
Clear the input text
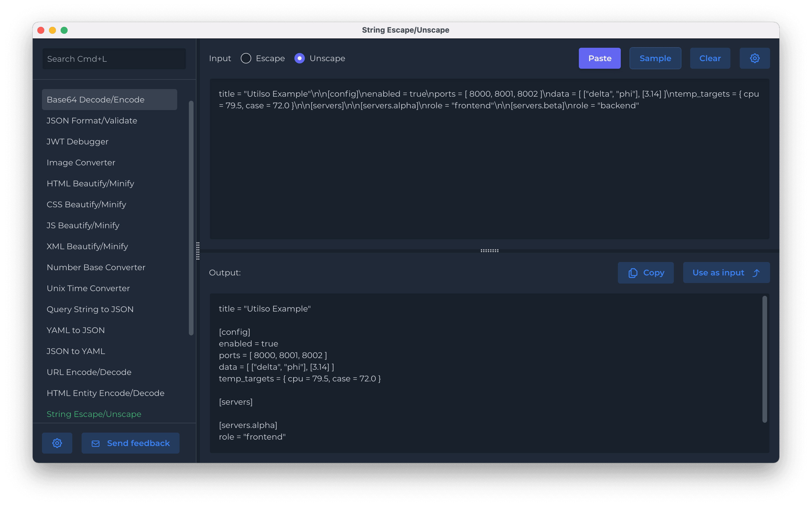pos(710,58)
